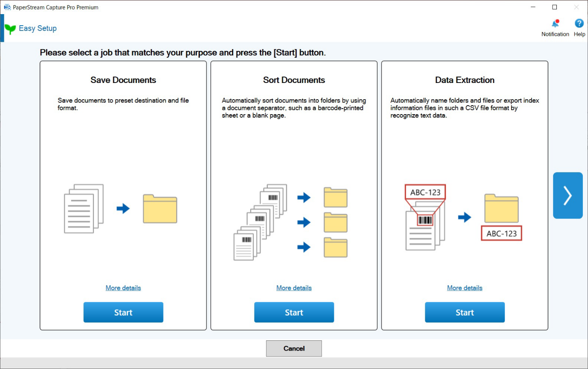This screenshot has width=588, height=369.
Task: Click the Save Documents paper stack illustration
Action: tap(84, 209)
